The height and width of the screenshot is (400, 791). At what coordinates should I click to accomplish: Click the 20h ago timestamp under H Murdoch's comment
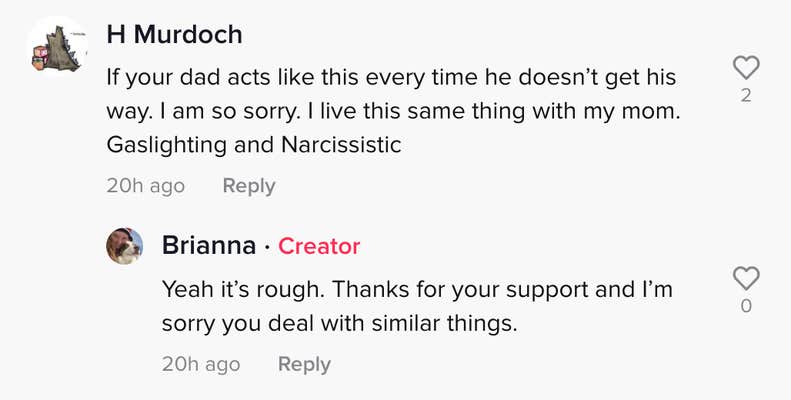(x=145, y=186)
